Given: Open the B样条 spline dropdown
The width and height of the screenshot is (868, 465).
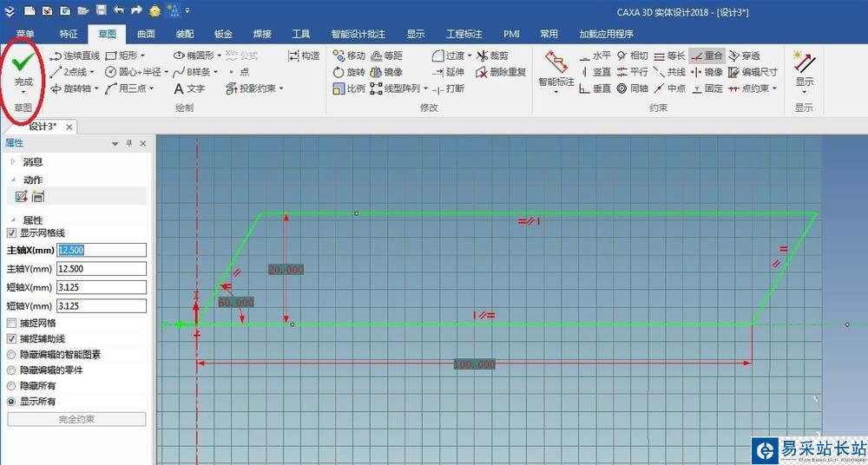Looking at the screenshot, I should pyautogui.click(x=215, y=73).
